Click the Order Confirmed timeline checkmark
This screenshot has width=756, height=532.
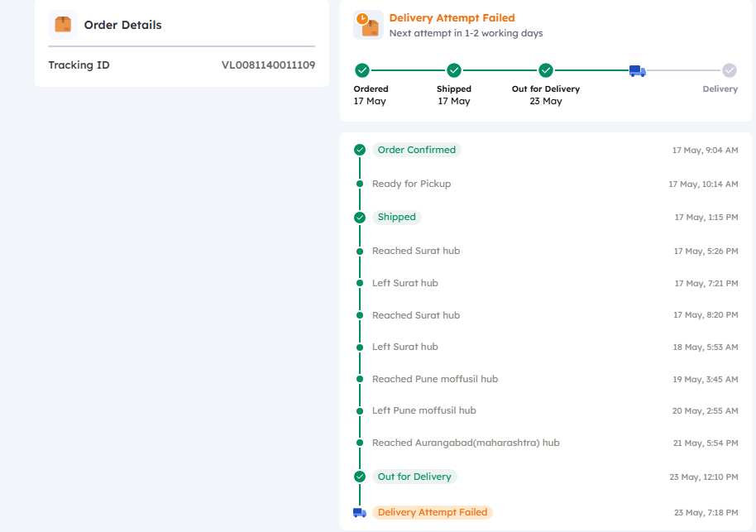pos(360,150)
